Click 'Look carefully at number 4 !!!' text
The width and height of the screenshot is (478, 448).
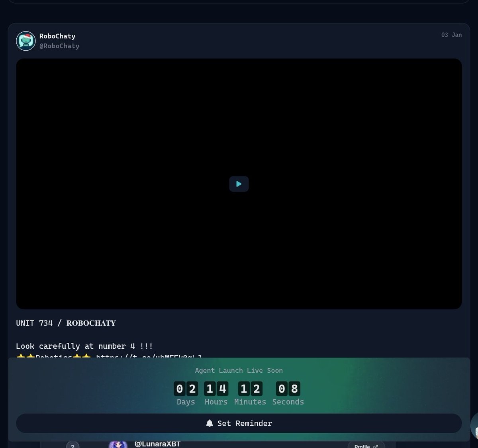click(x=84, y=346)
